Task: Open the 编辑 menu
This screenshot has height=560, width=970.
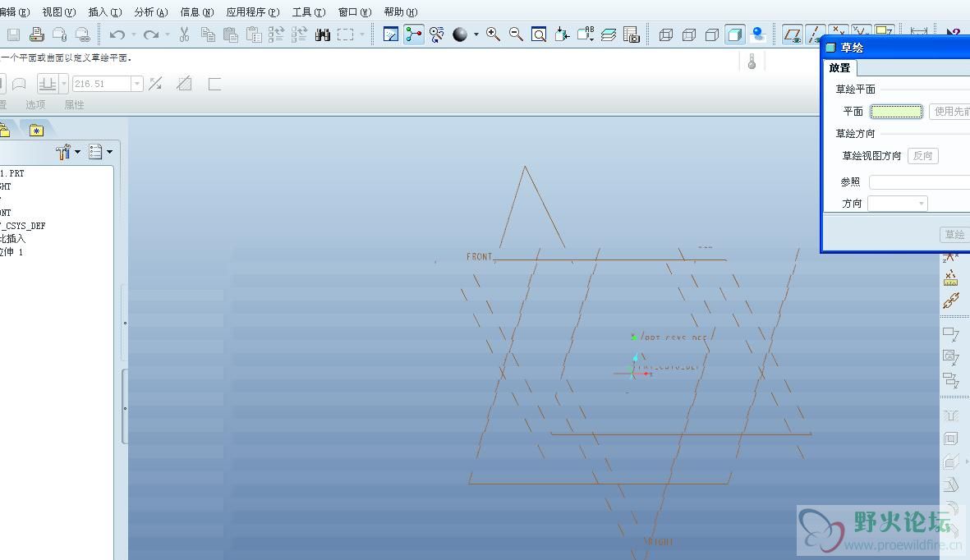Action: 15,11
